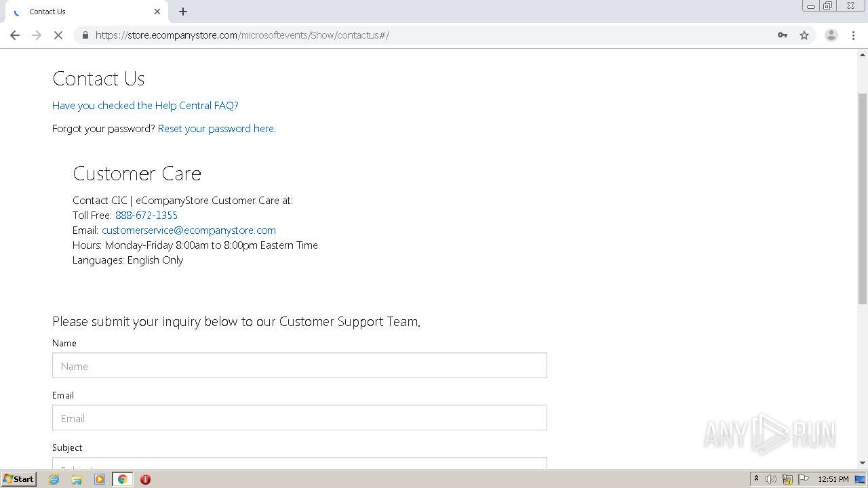Minimize the Chrome window
This screenshot has width=868, height=488.
[x=811, y=6]
